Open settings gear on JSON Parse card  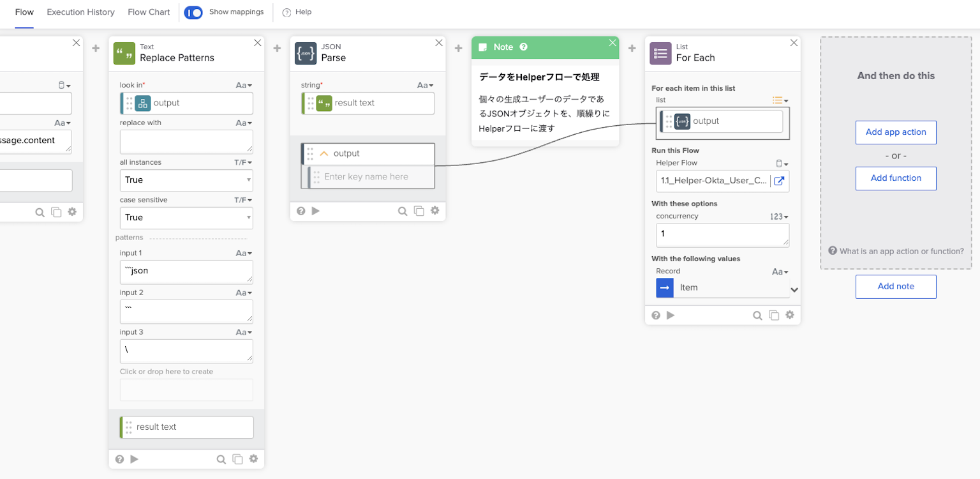pos(434,211)
